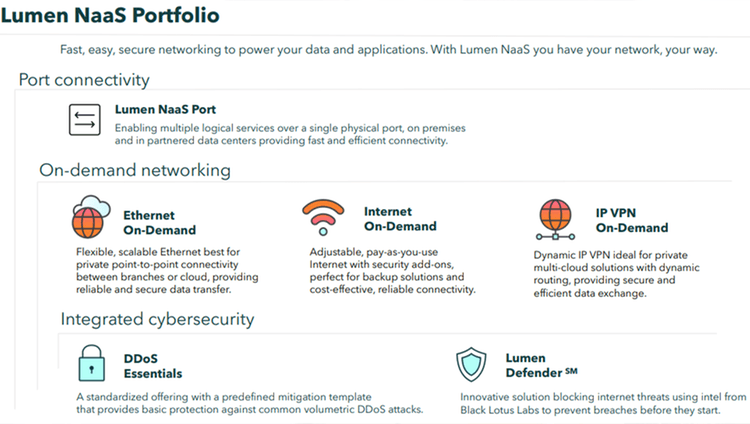Select the Lumen NaaS Portfolio title
This screenshot has height=424, width=750.
pyautogui.click(x=110, y=15)
